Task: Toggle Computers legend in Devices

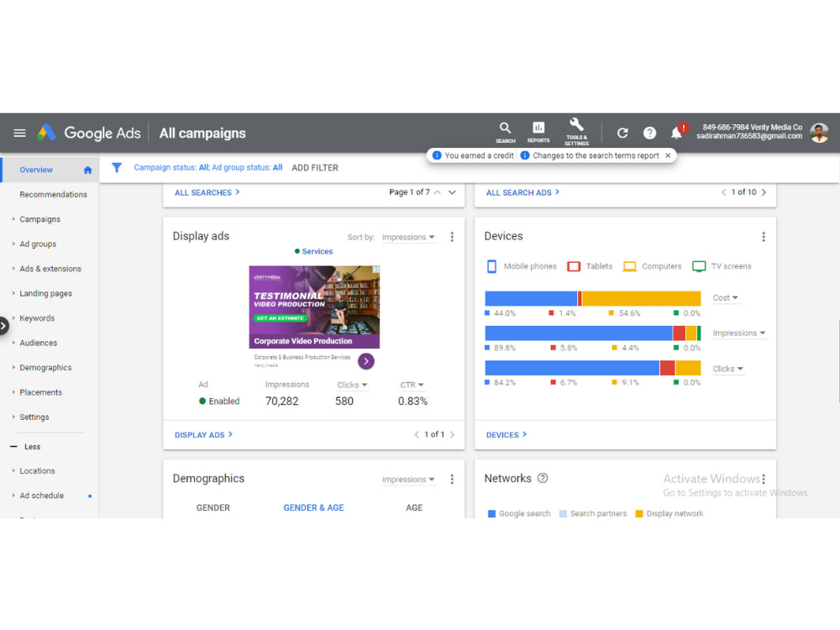Action: (x=653, y=266)
